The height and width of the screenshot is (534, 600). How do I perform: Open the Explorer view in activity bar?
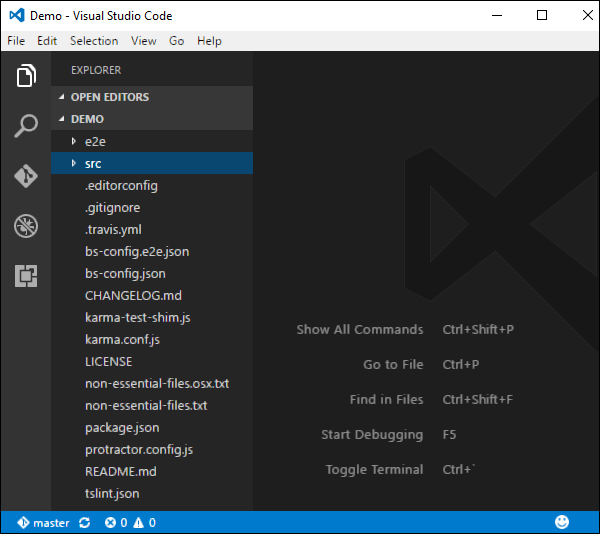point(26,76)
